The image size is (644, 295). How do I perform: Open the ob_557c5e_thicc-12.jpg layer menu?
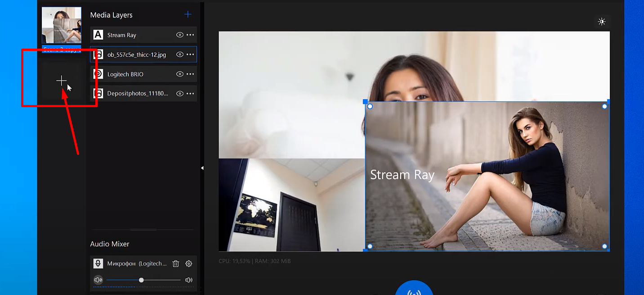pos(191,54)
